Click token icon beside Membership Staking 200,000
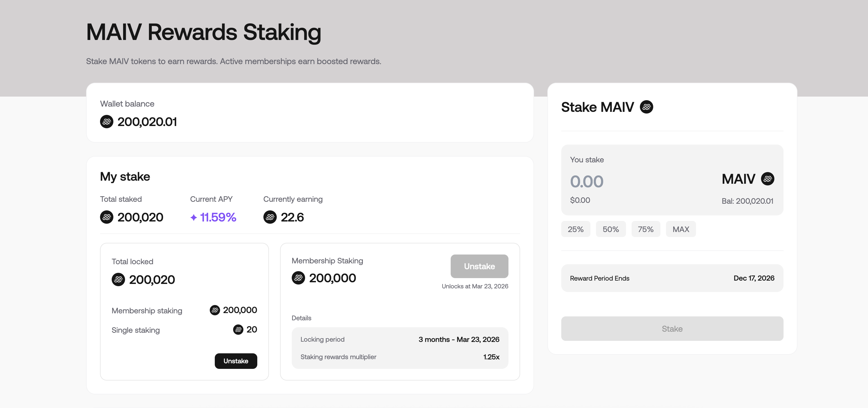The width and height of the screenshot is (868, 408). click(298, 278)
